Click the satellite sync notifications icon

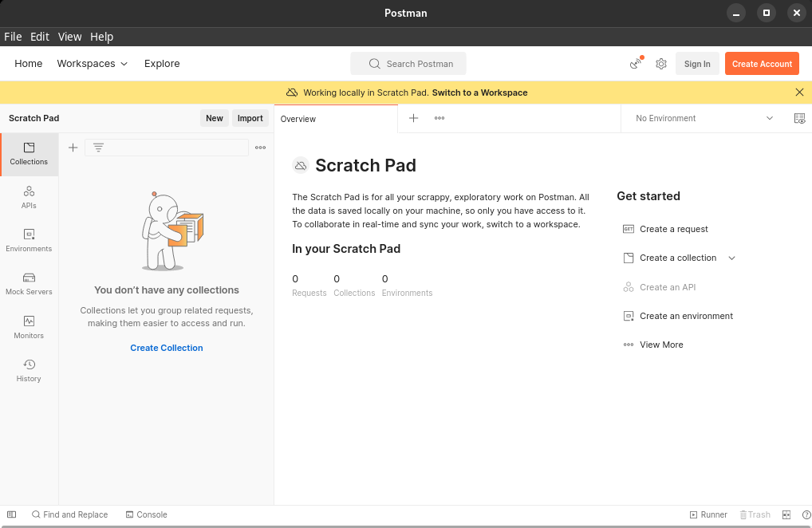[636, 63]
